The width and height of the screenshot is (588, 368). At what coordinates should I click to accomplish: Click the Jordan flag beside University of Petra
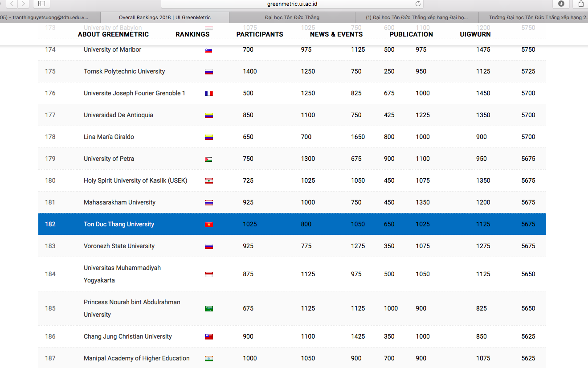pyautogui.click(x=209, y=159)
